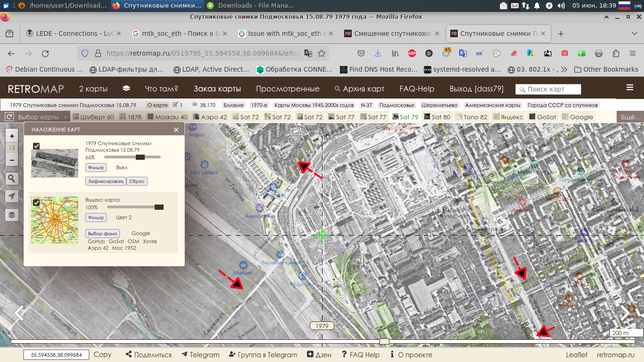
Task: Click the geolocation arrow icon in sidebar
Action: (11, 196)
